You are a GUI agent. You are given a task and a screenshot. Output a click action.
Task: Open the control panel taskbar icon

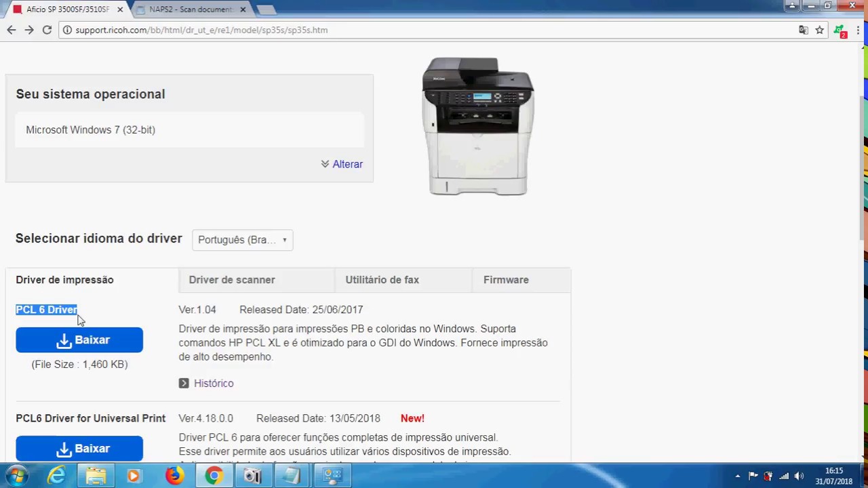(x=332, y=476)
